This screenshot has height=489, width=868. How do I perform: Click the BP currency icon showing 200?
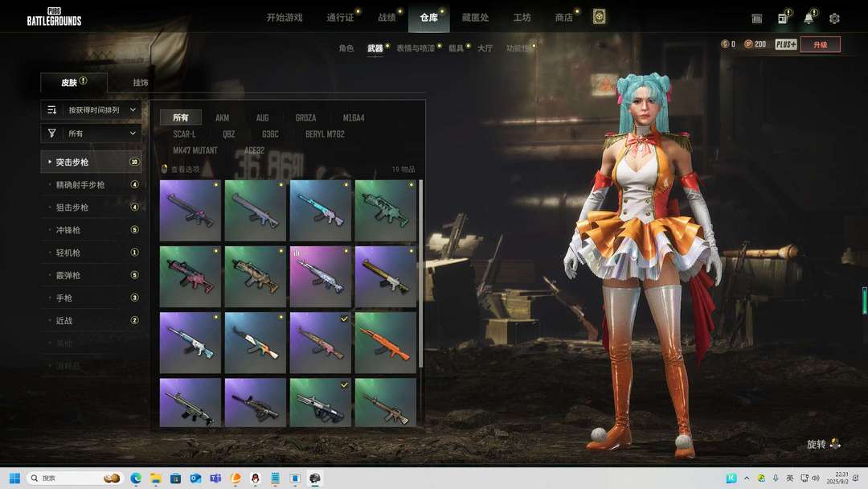748,44
